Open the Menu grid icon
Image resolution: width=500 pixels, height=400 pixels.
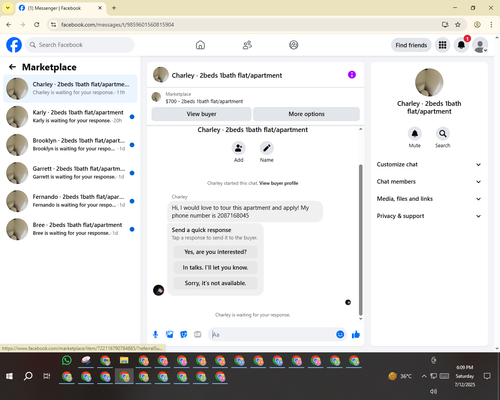click(x=442, y=45)
